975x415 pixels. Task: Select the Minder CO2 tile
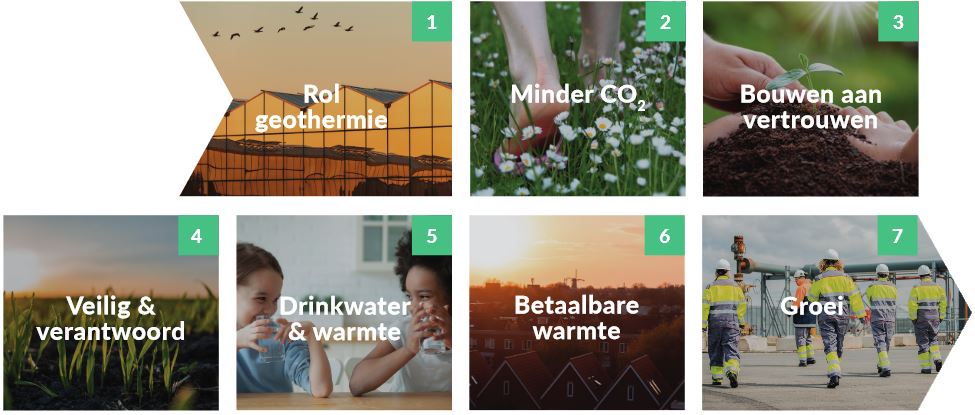click(x=578, y=99)
